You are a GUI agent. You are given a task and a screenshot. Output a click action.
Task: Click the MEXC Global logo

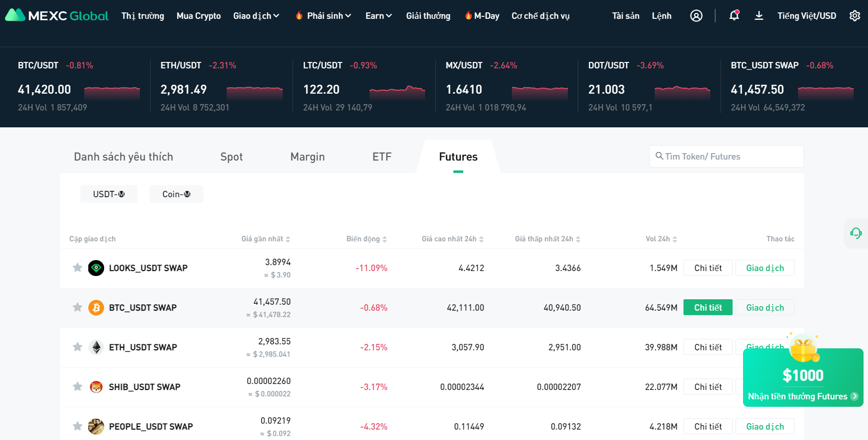(57, 15)
